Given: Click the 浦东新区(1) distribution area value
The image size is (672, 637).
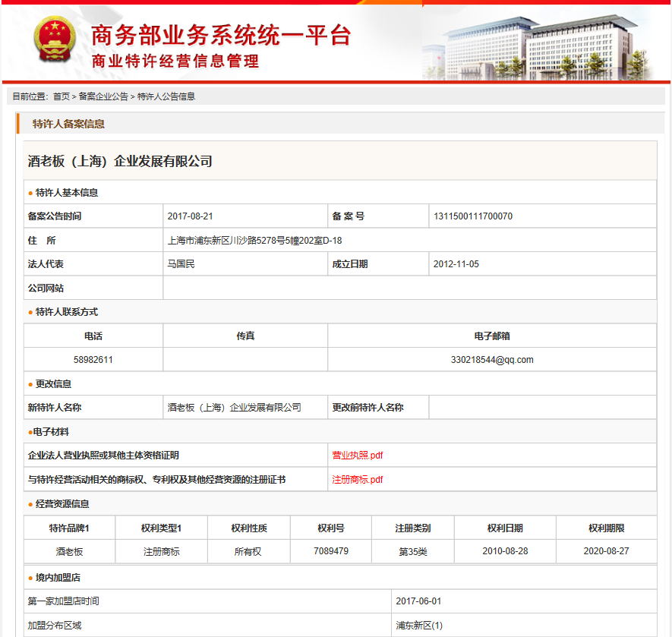Looking at the screenshot, I should 419,626.
